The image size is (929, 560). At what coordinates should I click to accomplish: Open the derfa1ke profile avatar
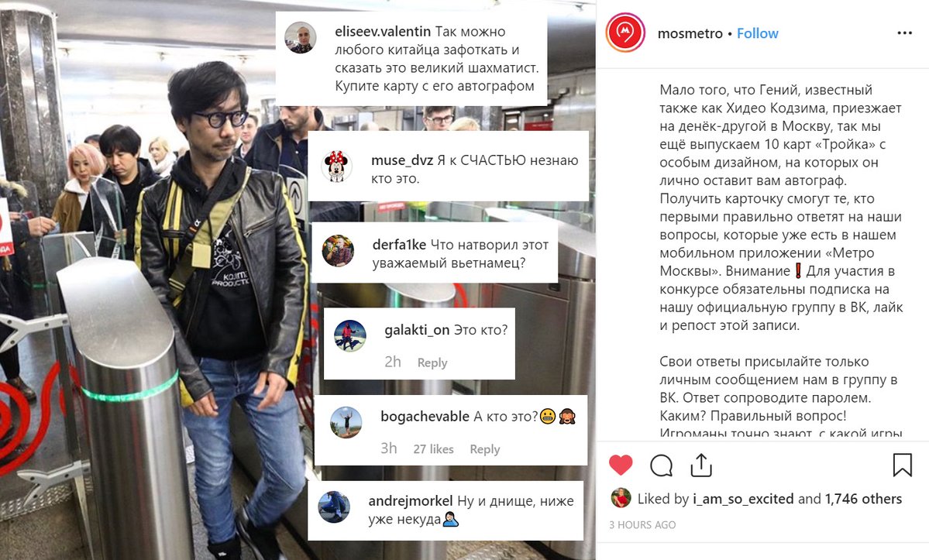click(338, 250)
